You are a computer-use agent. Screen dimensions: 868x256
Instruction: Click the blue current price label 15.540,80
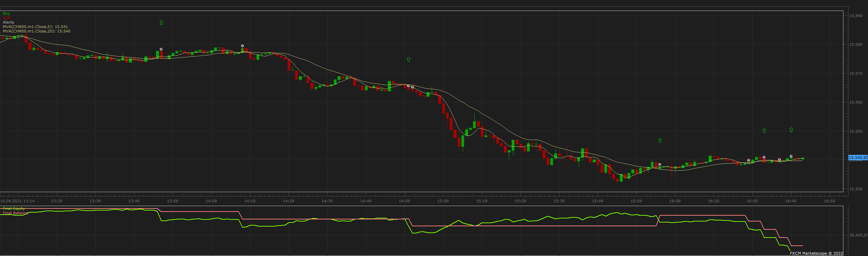click(x=858, y=158)
